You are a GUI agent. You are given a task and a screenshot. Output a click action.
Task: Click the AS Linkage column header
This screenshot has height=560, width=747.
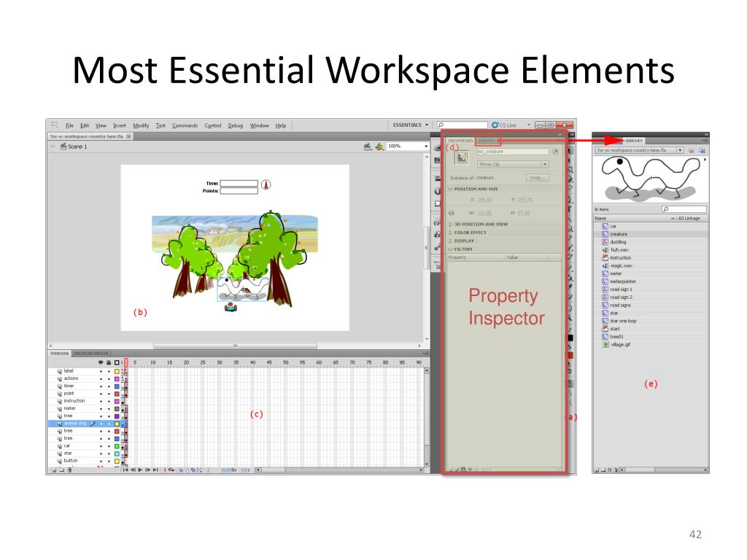tap(689, 219)
